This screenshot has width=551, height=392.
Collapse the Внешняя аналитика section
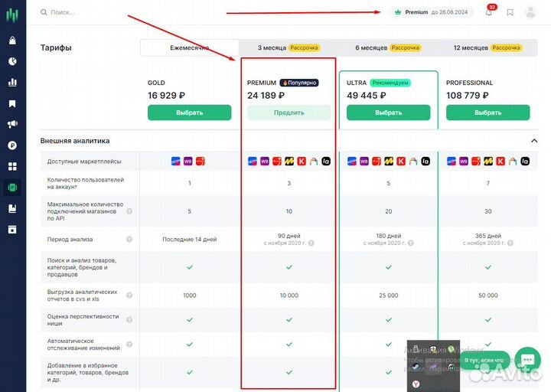click(x=533, y=141)
